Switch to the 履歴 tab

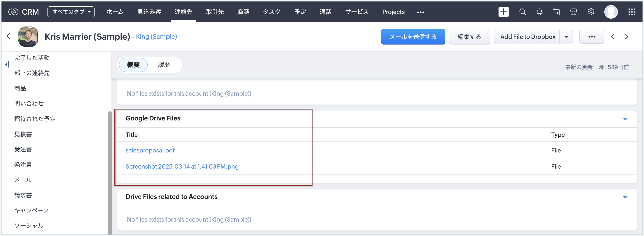coord(164,65)
